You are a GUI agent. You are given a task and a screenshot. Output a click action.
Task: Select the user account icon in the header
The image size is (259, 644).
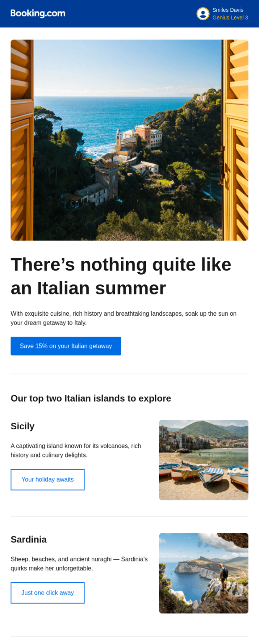[202, 13]
